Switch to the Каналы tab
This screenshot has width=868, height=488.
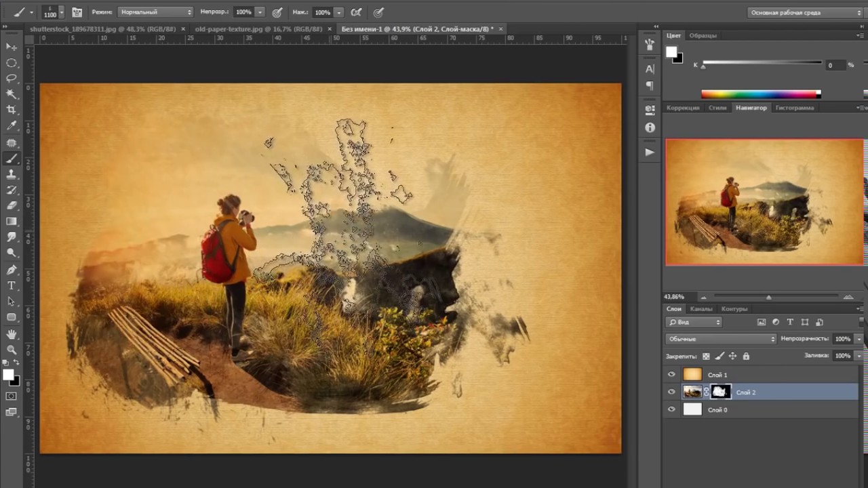click(701, 309)
